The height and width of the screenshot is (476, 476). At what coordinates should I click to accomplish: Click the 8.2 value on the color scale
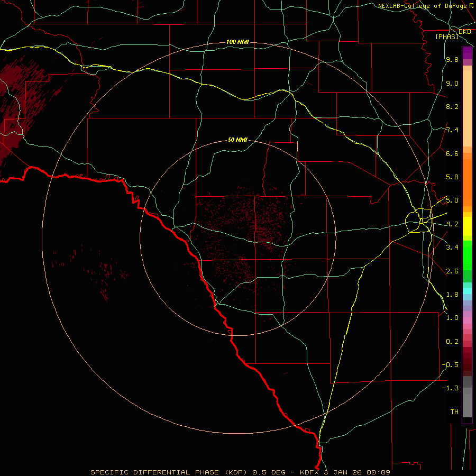click(x=452, y=106)
